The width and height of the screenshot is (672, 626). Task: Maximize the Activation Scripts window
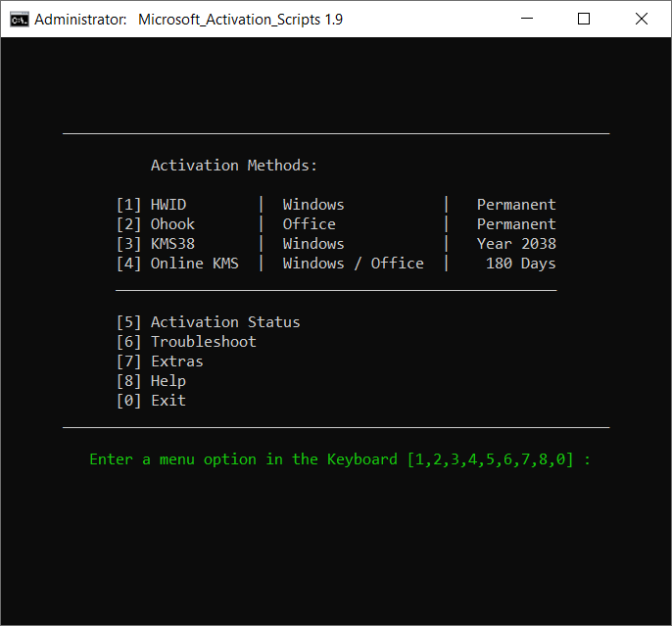tap(584, 19)
